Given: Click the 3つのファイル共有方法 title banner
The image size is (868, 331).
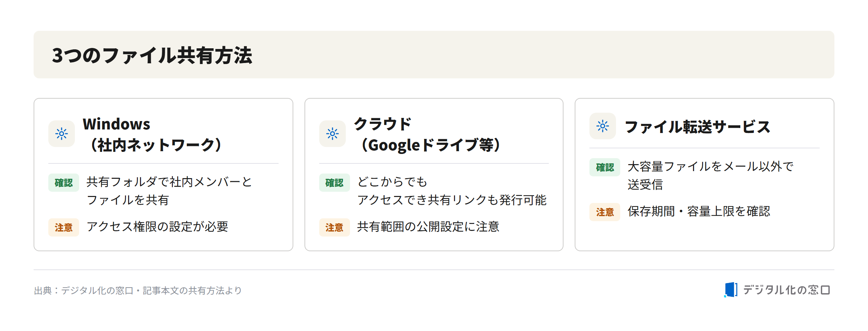Looking at the screenshot, I should click(x=434, y=55).
